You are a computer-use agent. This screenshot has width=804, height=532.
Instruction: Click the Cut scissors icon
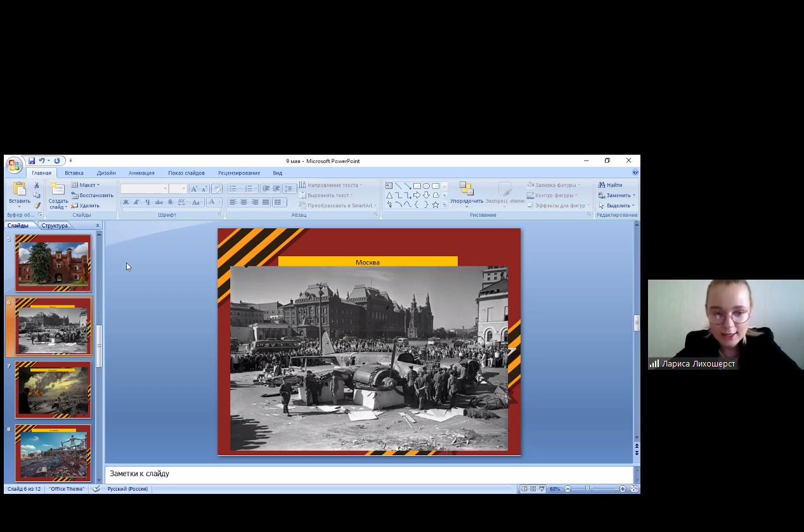(x=37, y=185)
